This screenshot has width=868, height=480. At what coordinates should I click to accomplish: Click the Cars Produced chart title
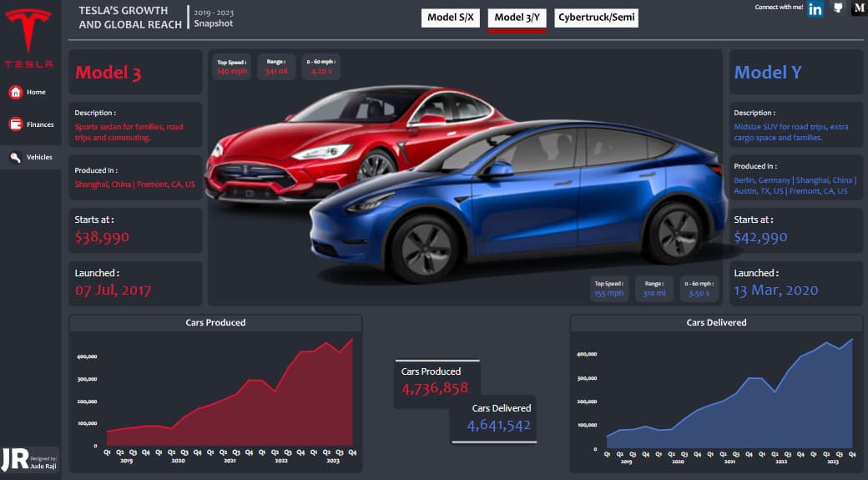pos(215,323)
